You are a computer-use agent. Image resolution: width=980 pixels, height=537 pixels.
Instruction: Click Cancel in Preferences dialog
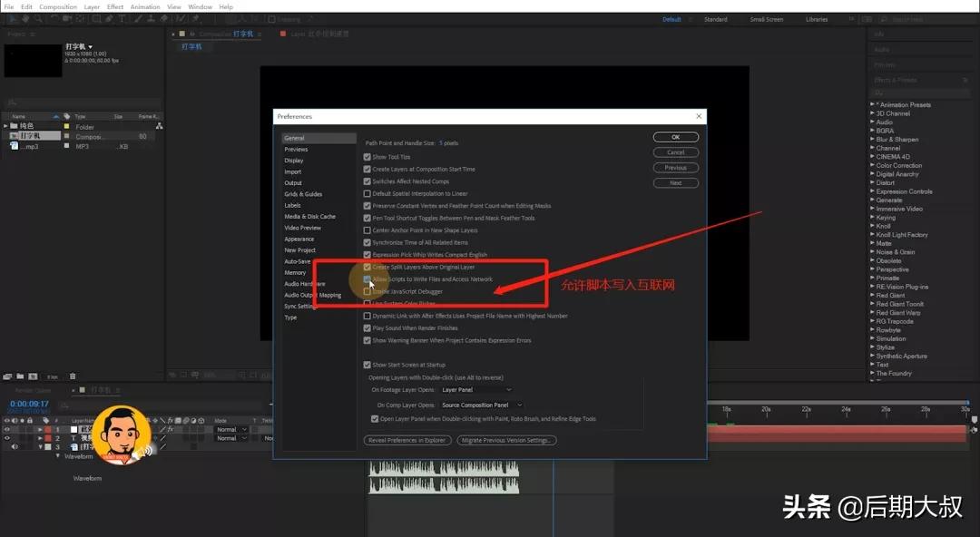(x=676, y=152)
